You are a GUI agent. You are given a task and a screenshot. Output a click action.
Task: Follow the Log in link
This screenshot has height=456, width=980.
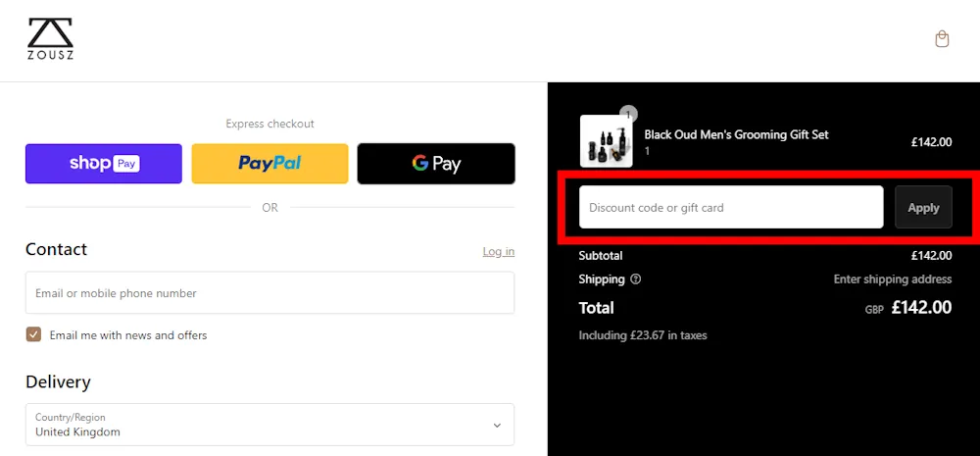(x=499, y=251)
